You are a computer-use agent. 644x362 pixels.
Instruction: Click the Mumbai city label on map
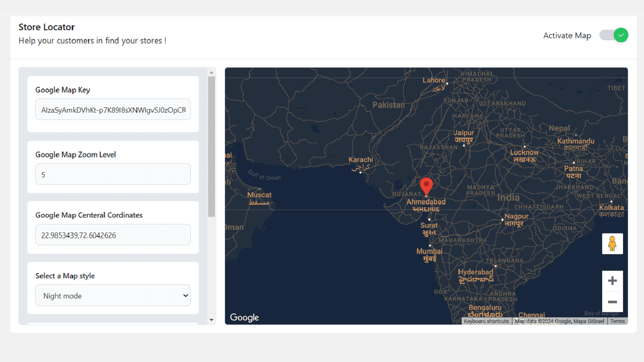[429, 251]
